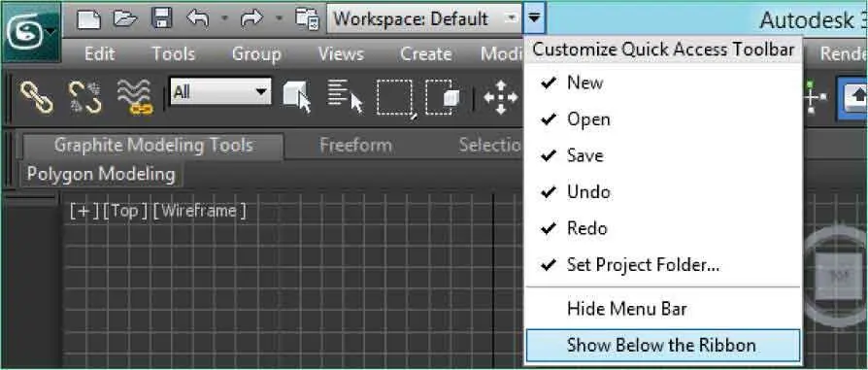Click the Redo arrow icon
Screen dimensions: 868x370
pos(251,19)
